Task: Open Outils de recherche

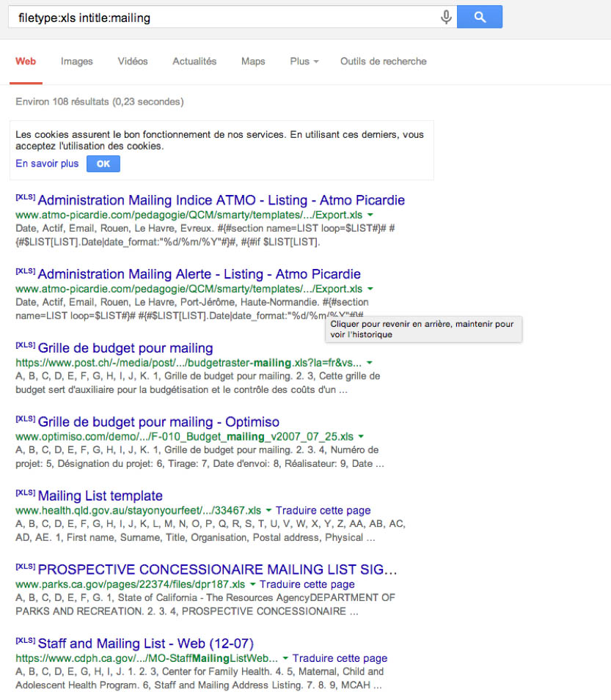Action: point(383,61)
